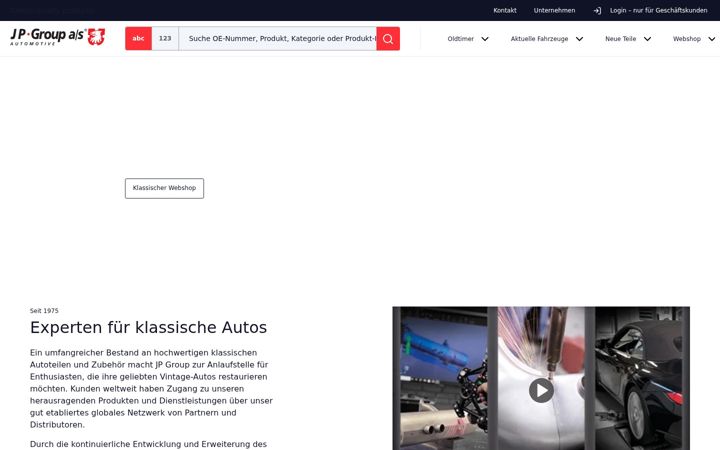This screenshot has height=450, width=720.
Task: Click the video thumbnail image
Action: click(x=541, y=378)
